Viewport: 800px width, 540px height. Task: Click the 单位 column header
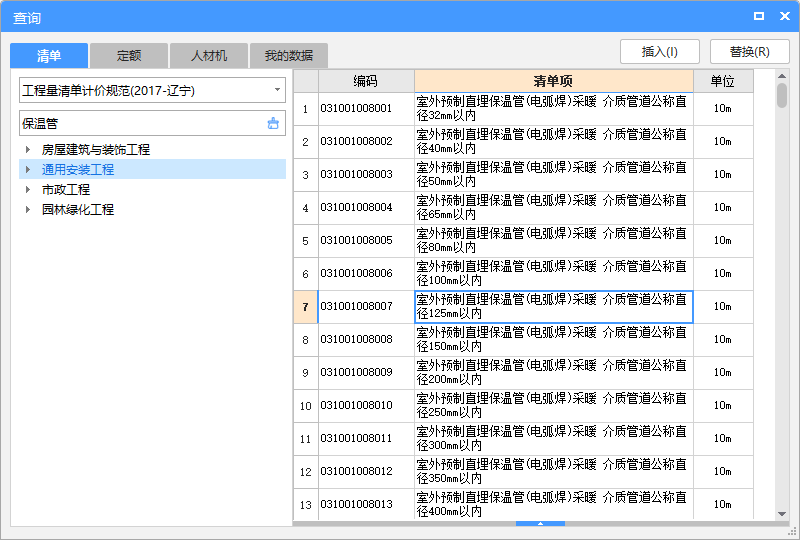[x=723, y=81]
